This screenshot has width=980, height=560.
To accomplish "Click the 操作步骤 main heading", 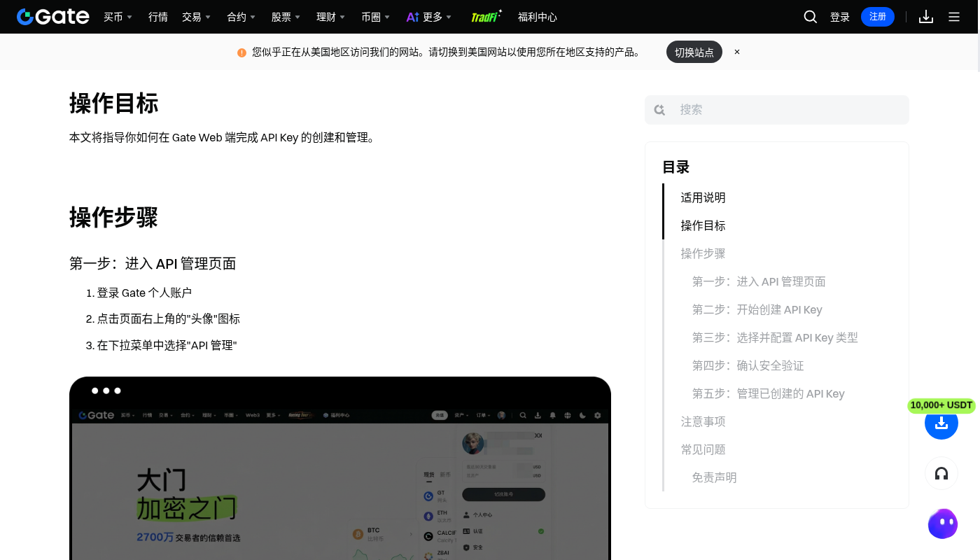I will (113, 217).
